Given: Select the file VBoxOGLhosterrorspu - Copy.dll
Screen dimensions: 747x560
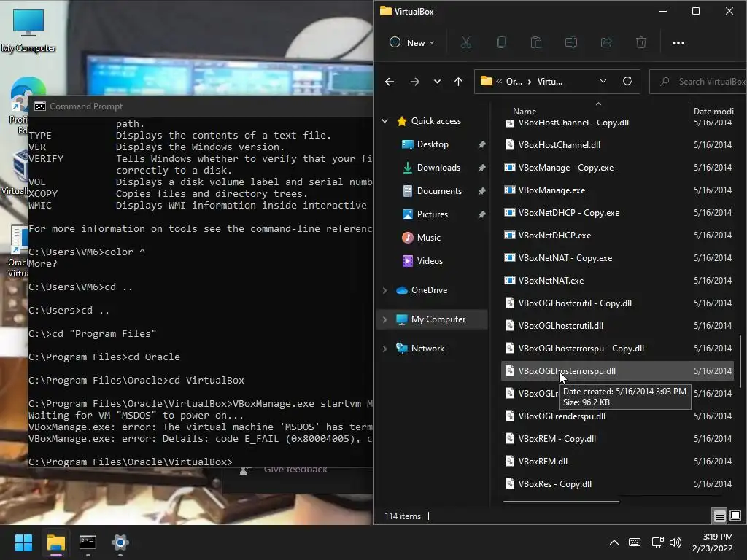Looking at the screenshot, I should pos(581,349).
